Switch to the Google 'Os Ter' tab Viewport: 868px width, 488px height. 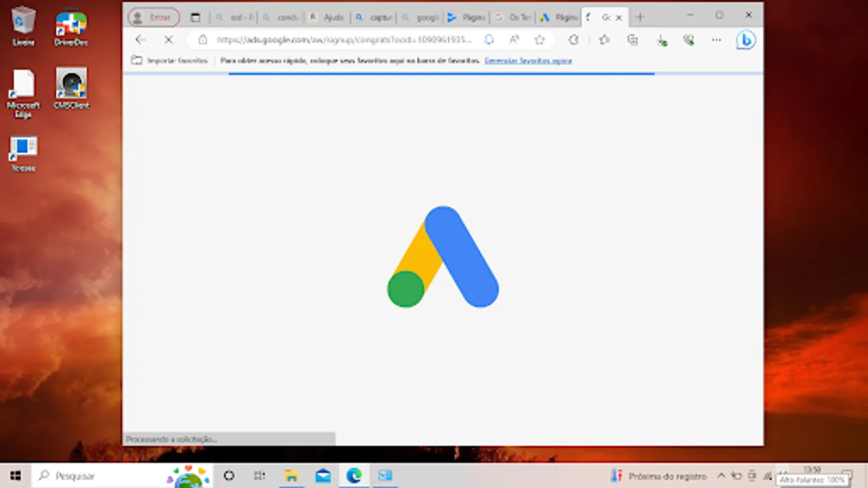(513, 17)
